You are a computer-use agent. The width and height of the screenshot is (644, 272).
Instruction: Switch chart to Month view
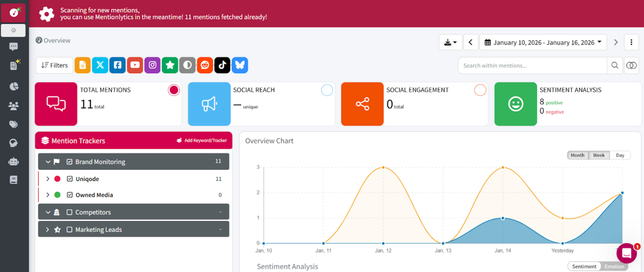[x=577, y=155]
